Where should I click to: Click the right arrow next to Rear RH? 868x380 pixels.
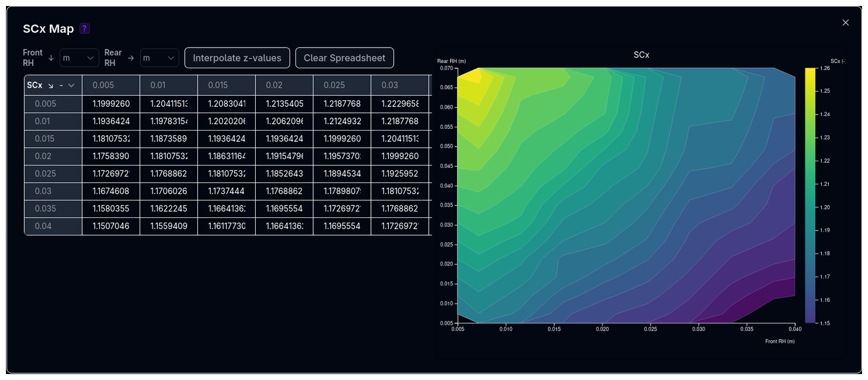click(130, 58)
